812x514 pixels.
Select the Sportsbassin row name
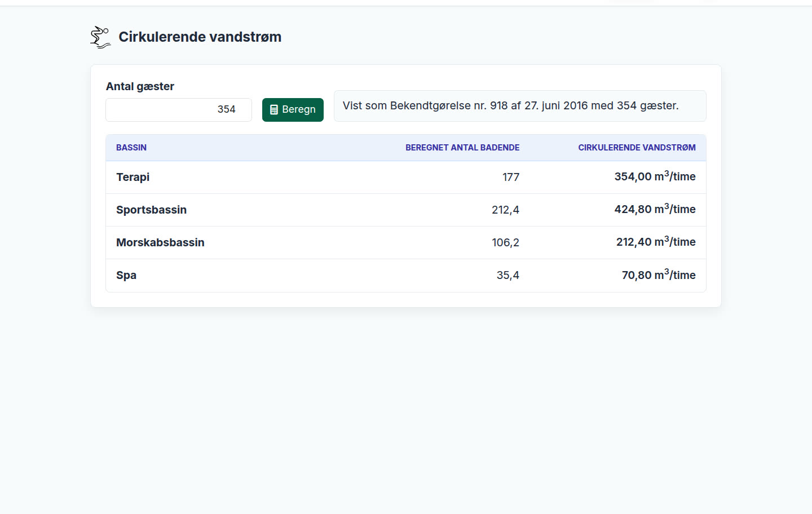click(x=151, y=210)
